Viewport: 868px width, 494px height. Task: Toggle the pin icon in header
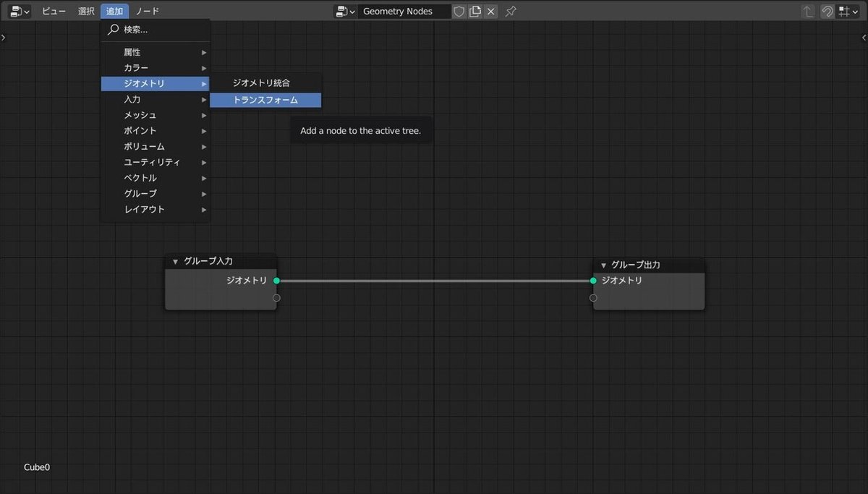511,12
